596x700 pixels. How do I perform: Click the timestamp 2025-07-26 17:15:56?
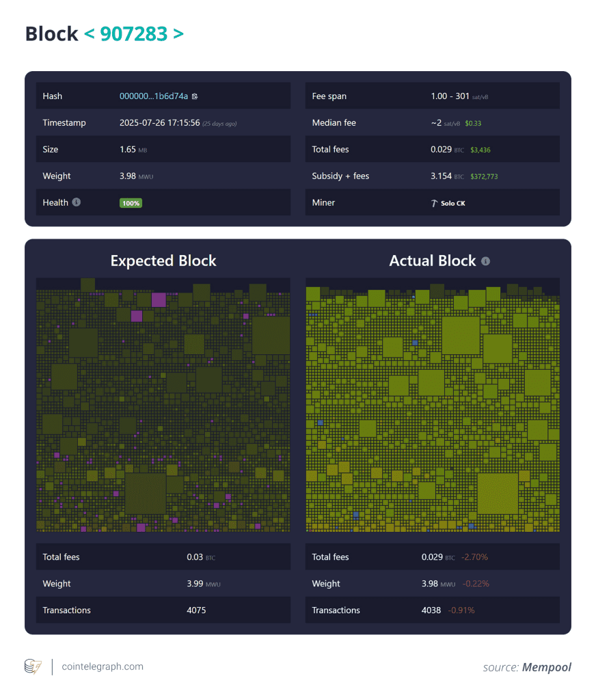159,123
